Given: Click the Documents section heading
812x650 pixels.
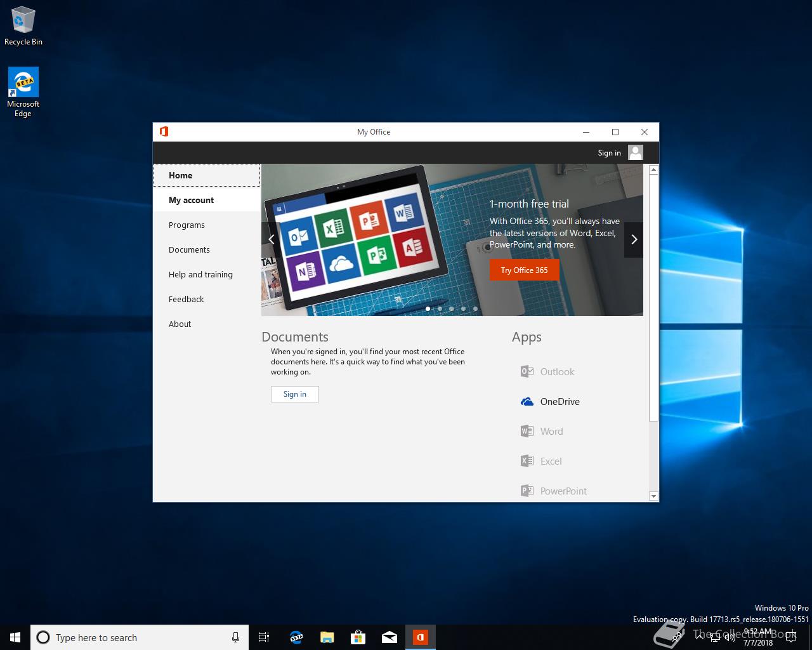Looking at the screenshot, I should [295, 337].
